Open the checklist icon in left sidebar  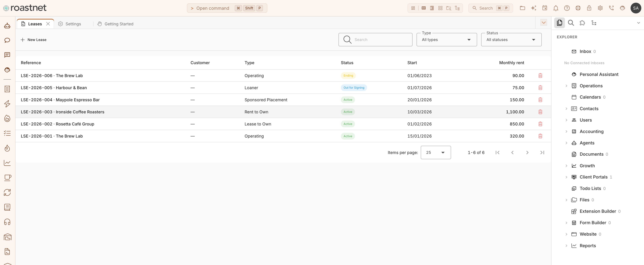(x=7, y=133)
